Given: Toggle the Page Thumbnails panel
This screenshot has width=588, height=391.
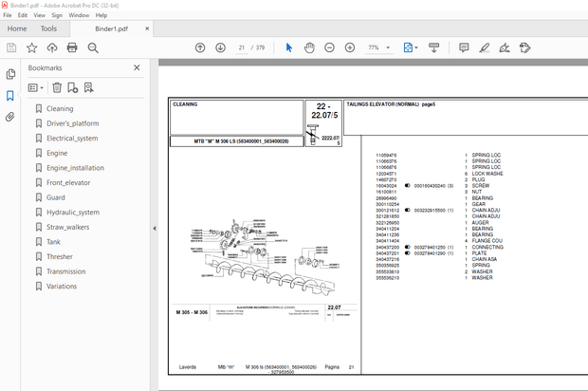Looking at the screenshot, I should [x=10, y=74].
